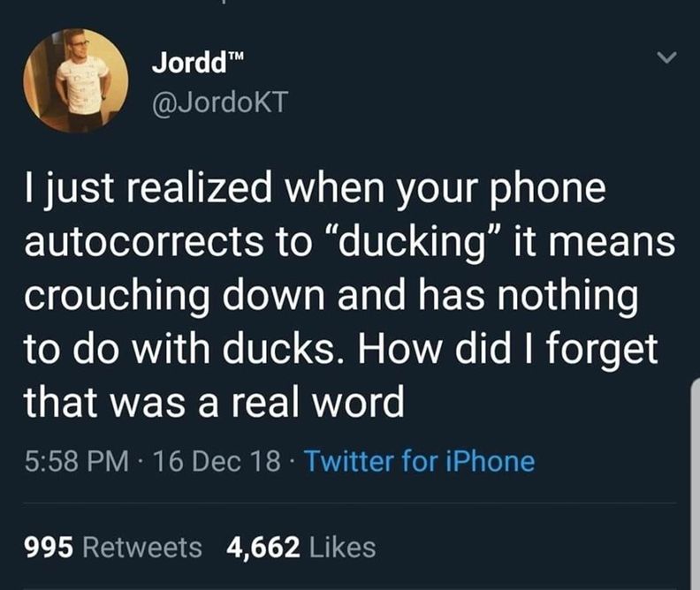The image size is (700, 590).
Task: Select the 5:58 PM timestamp
Action: 77,461
